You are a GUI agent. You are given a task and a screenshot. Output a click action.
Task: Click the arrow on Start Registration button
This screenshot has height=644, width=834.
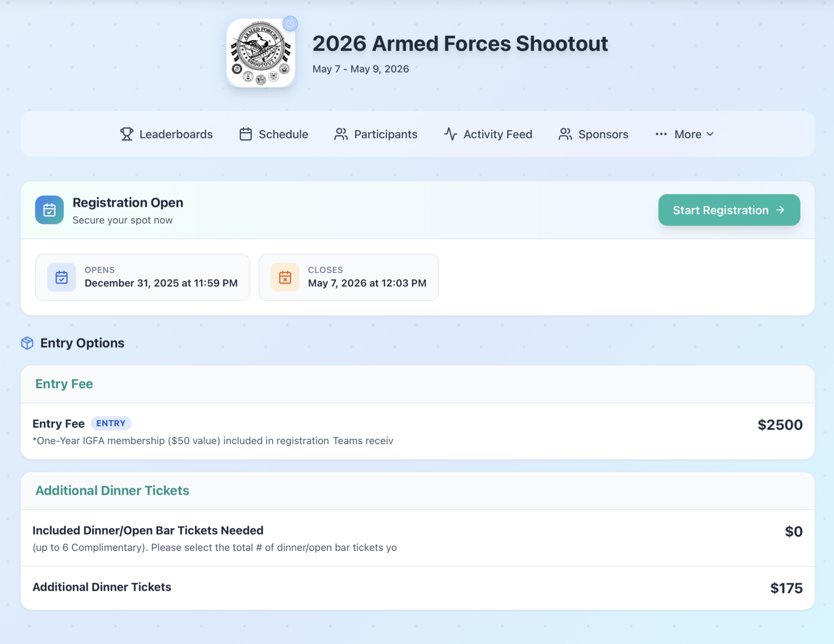[780, 210]
